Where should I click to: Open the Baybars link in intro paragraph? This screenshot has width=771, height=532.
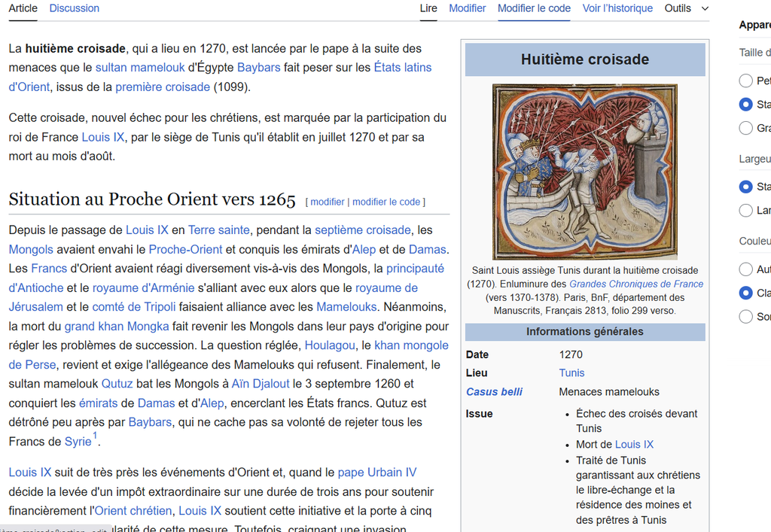pyautogui.click(x=259, y=67)
